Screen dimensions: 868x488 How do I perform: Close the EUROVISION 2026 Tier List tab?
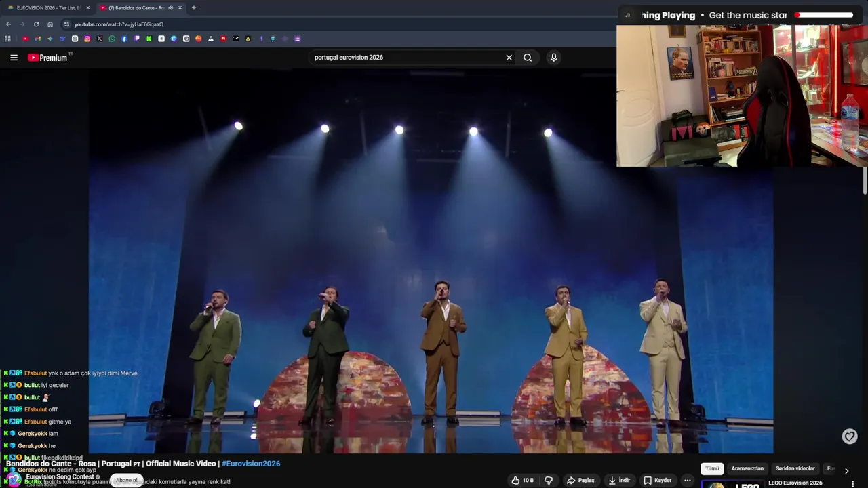(x=87, y=8)
